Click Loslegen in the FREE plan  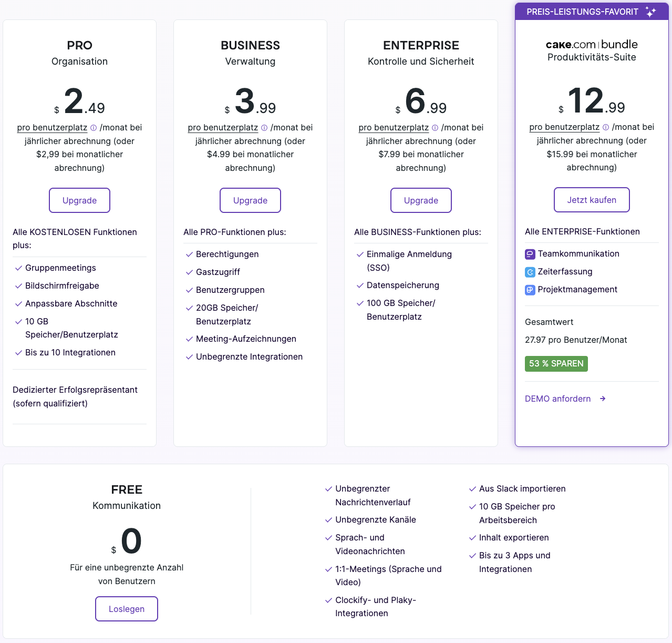pos(126,608)
